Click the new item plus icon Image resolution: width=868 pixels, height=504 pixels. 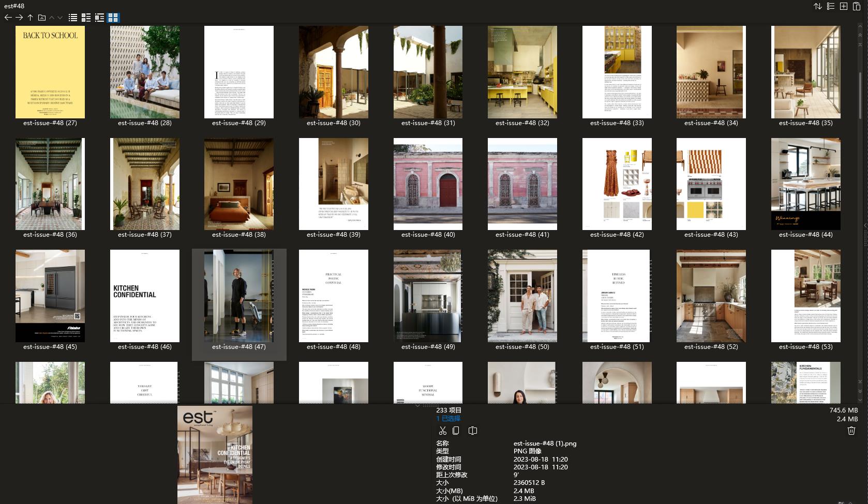coord(844,6)
